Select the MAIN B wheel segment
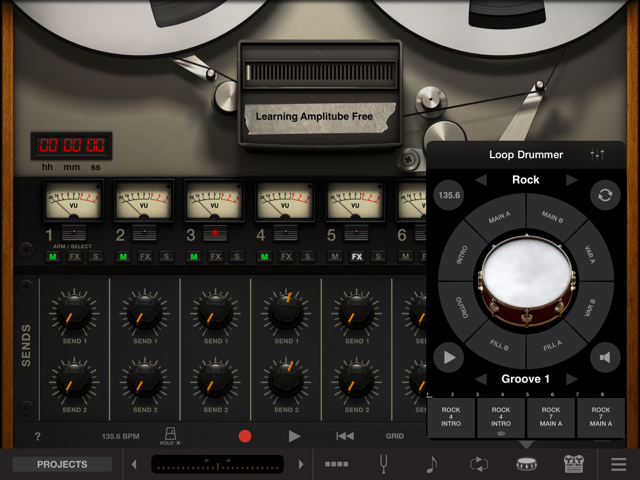 click(x=553, y=217)
